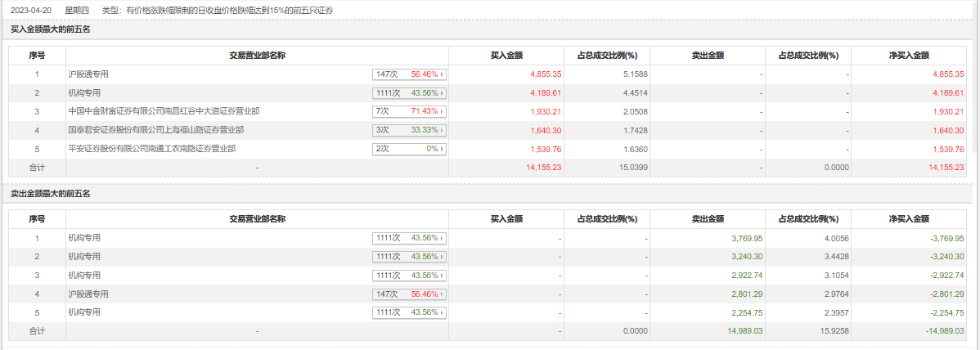The width and height of the screenshot is (980, 350).
Task: Expand the 147次 56.46% badge in buy table
Action: (410, 74)
